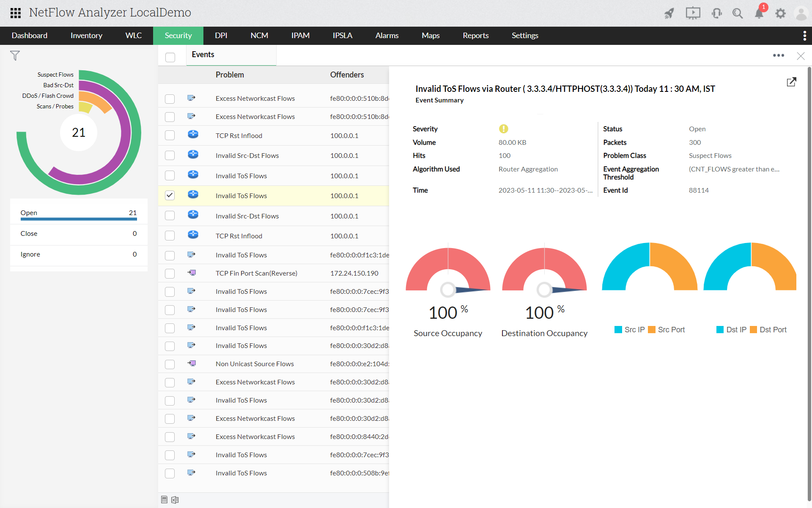
Task: Open the DPI tab
Action: 220,36
